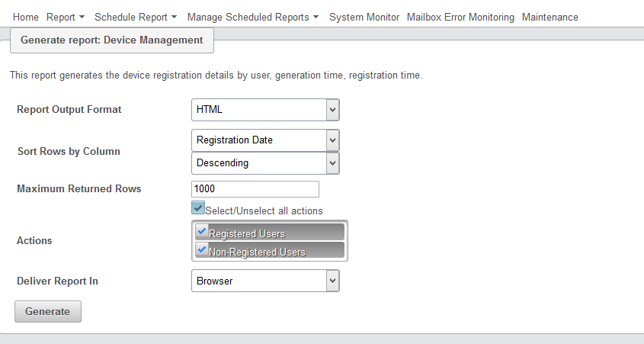Click the Manage Scheduled Reports arrow icon
Screen dimensions: 644x344
click(x=316, y=18)
